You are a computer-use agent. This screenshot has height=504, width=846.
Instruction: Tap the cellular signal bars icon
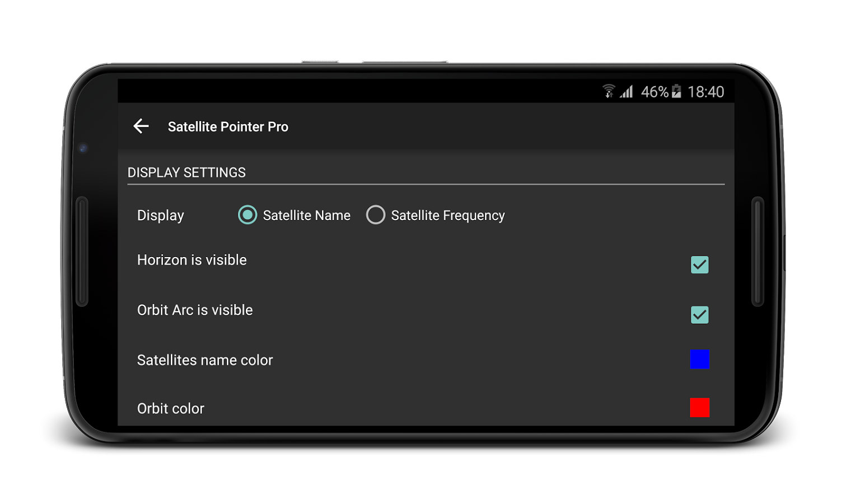(627, 91)
